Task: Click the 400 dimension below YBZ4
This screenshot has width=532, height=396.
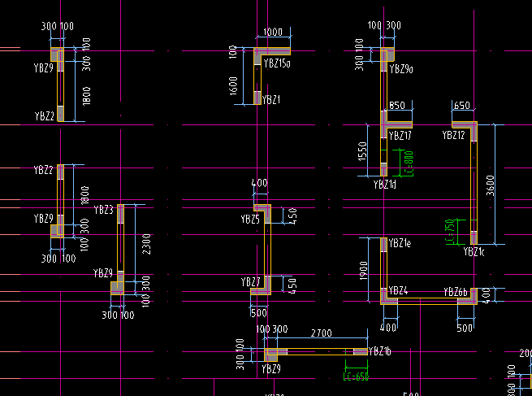Action: click(388, 328)
